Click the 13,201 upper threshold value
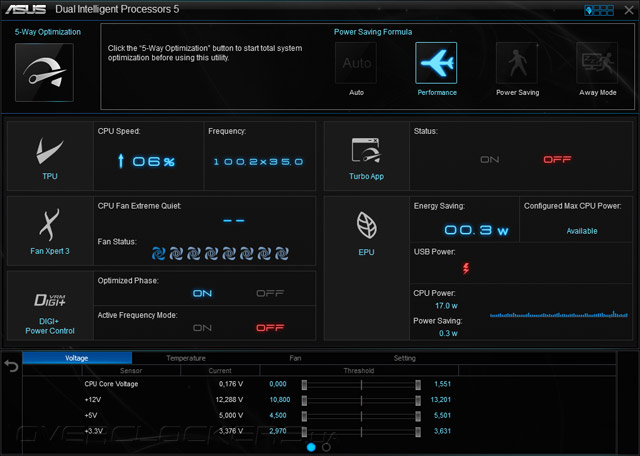The width and height of the screenshot is (640, 456). tap(440, 400)
